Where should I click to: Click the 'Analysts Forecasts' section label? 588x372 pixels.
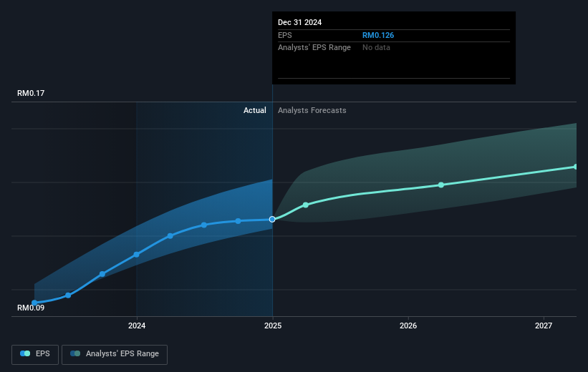pos(312,110)
